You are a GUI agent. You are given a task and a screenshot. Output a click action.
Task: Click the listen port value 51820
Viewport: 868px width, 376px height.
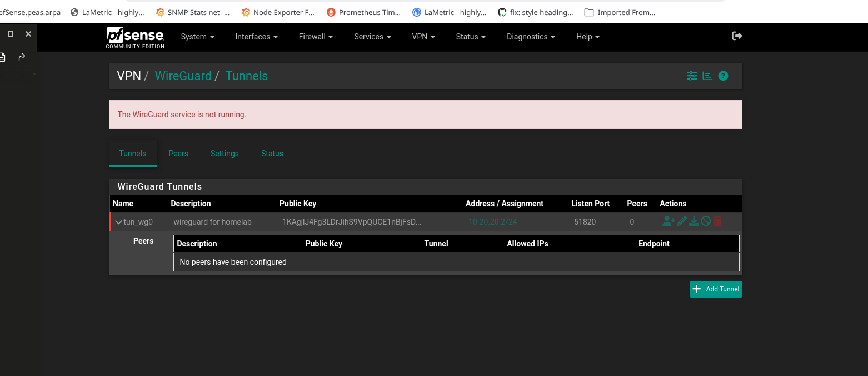point(585,222)
